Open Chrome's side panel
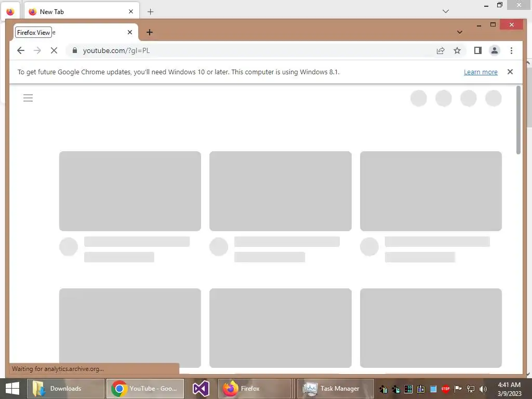This screenshot has width=532, height=399. tap(478, 50)
